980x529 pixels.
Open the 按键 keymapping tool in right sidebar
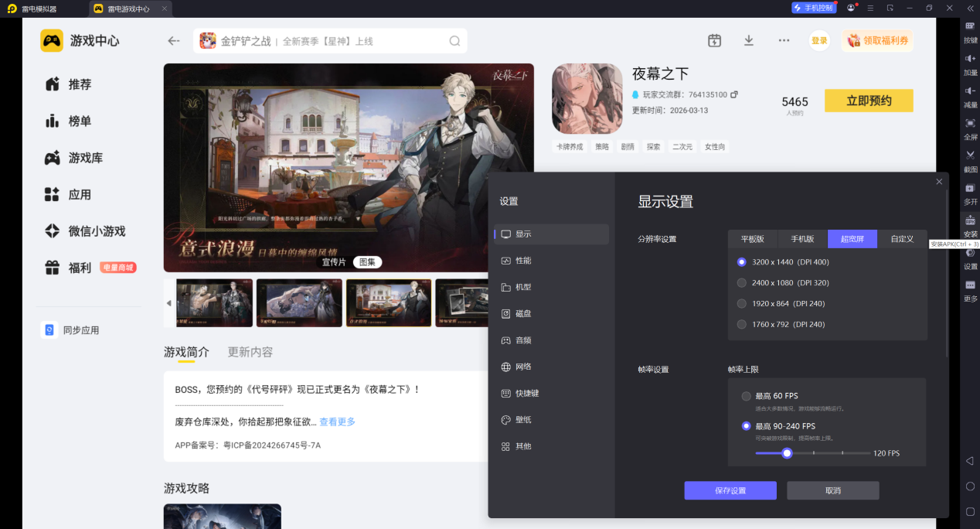970,31
